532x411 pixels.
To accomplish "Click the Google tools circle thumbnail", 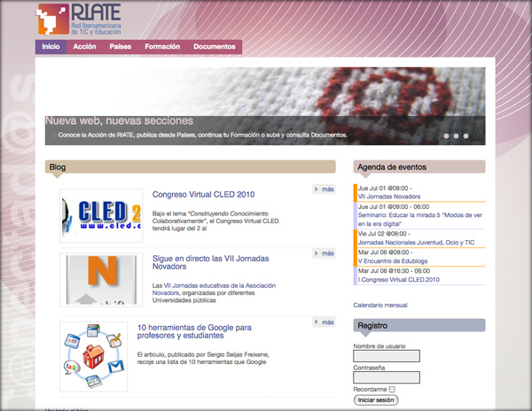I will (x=94, y=357).
